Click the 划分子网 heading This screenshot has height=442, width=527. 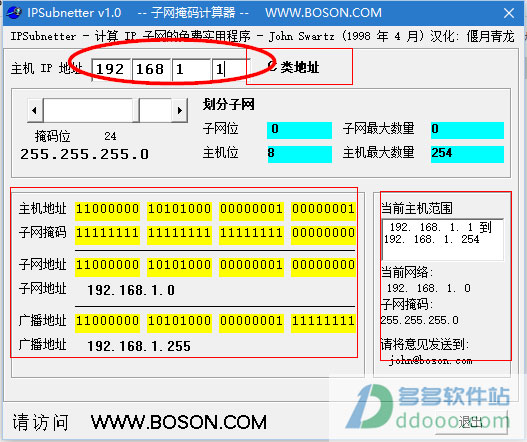(229, 105)
